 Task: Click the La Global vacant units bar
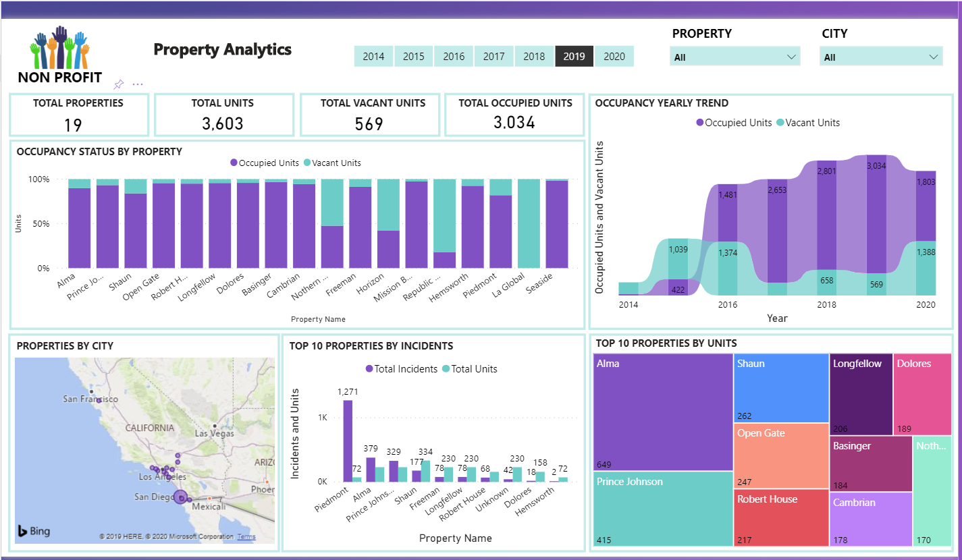click(x=529, y=223)
